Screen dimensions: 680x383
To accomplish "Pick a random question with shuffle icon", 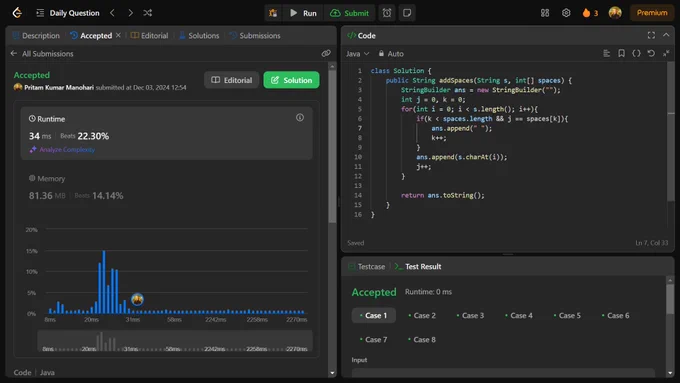I will tap(147, 13).
